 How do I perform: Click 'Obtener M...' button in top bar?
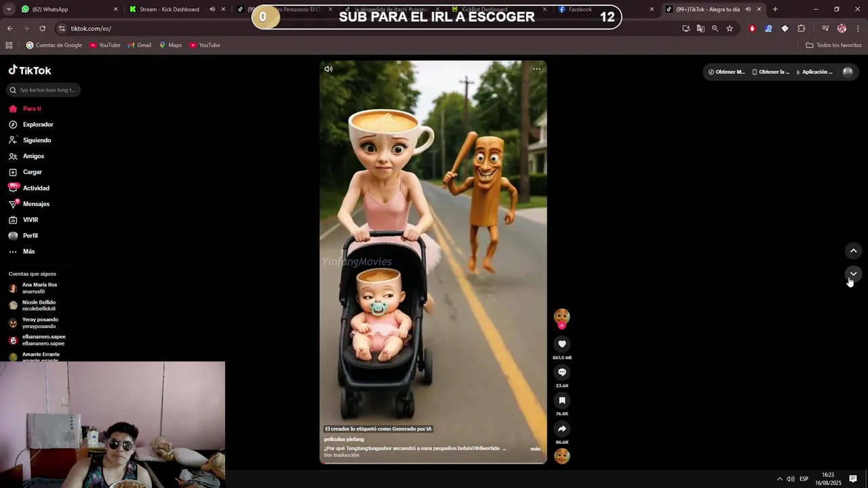726,72
